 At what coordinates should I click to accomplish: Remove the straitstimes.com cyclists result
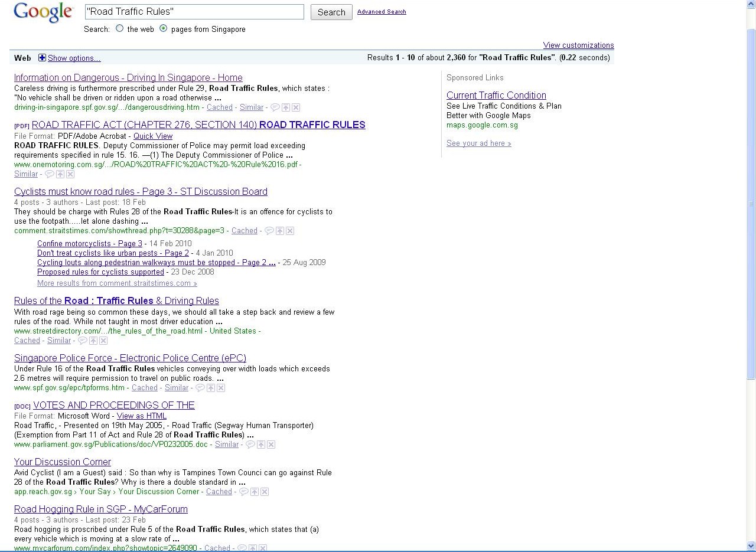(x=290, y=231)
